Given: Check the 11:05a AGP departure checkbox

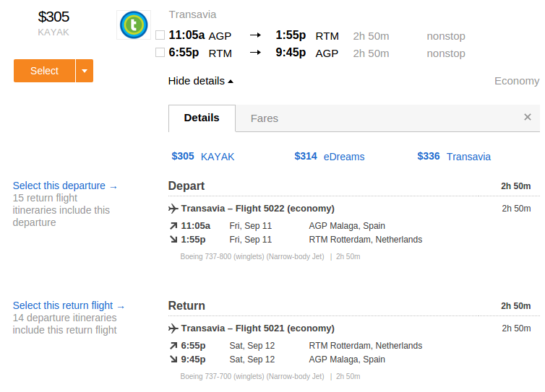Looking at the screenshot, I should click(160, 35).
